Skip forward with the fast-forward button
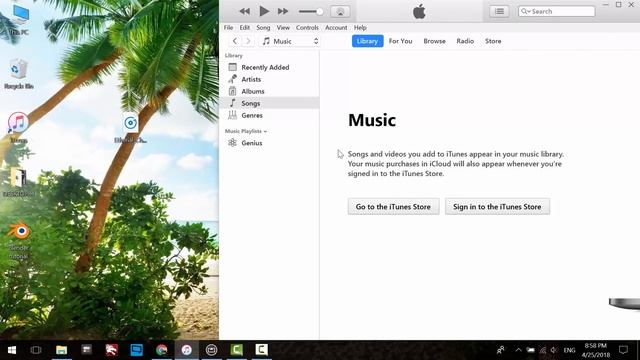 (x=283, y=11)
